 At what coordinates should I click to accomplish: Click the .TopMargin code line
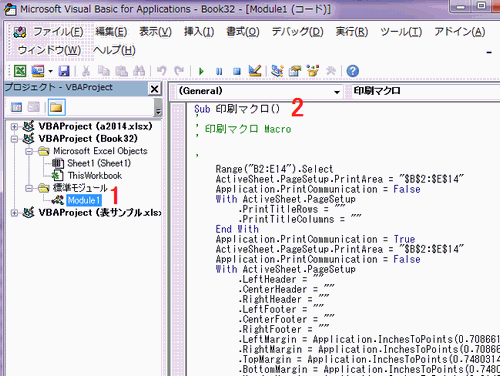[369, 359]
